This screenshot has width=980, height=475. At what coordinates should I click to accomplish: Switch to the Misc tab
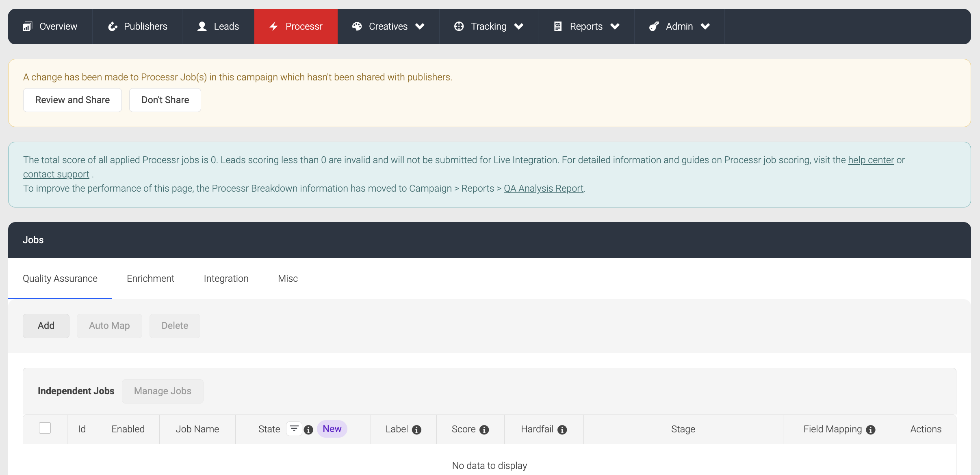coord(288,279)
